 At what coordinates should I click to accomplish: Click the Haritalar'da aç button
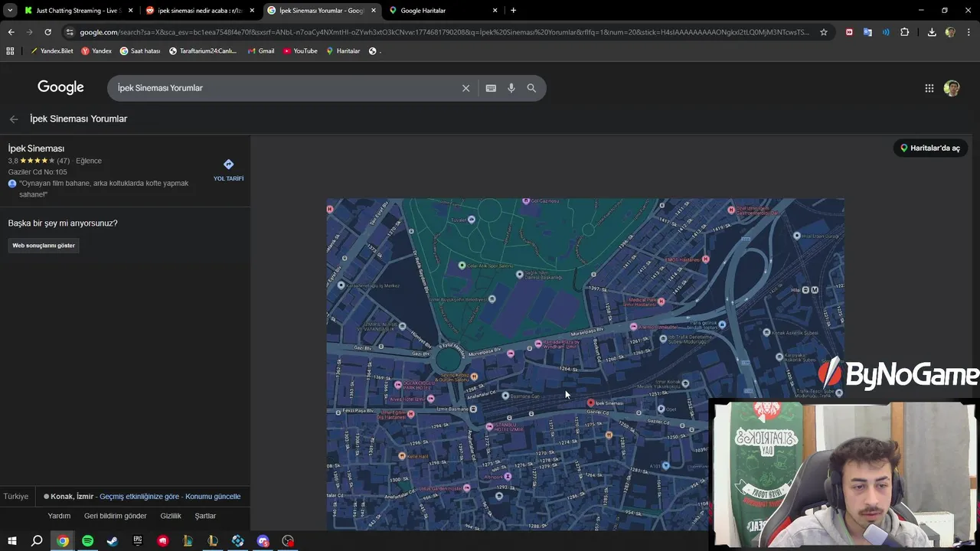click(930, 148)
